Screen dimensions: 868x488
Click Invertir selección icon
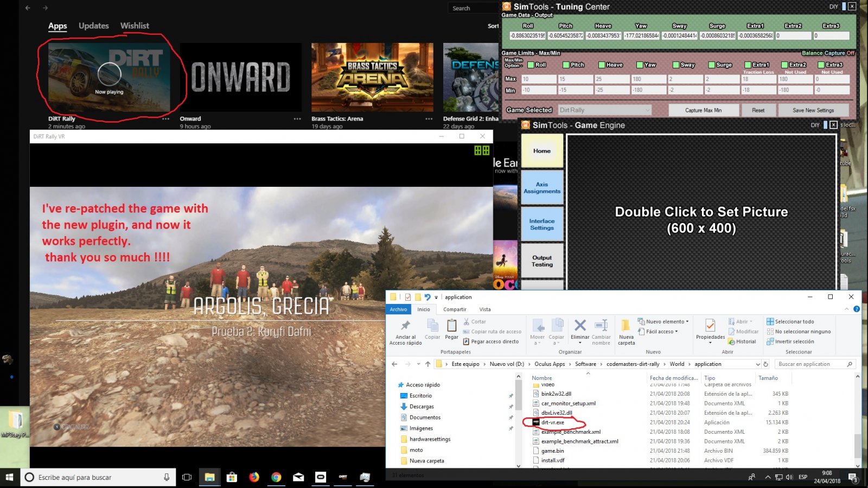coord(770,341)
